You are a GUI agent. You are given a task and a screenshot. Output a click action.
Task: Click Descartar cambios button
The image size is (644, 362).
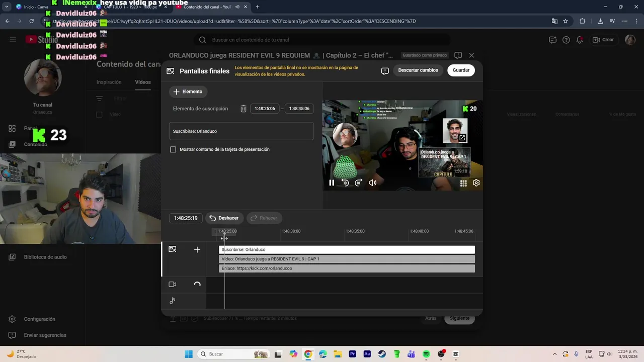(418, 70)
